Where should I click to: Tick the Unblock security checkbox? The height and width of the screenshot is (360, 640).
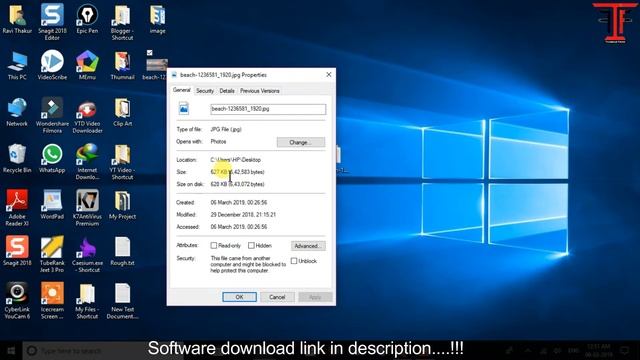pos(294,261)
